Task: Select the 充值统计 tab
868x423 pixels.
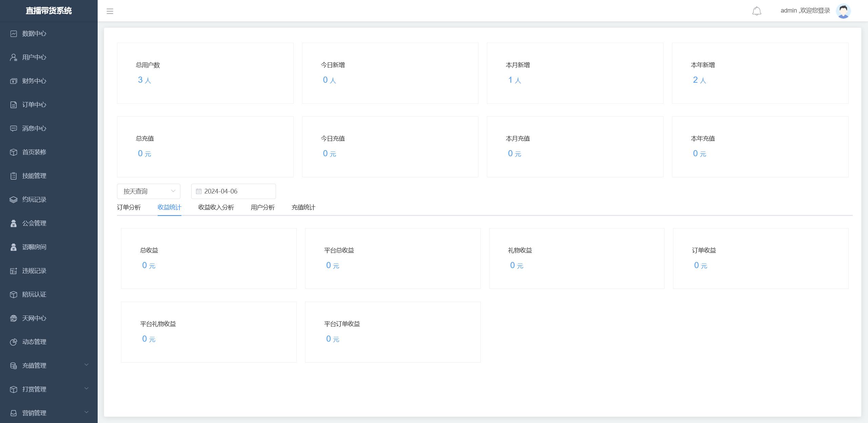Action: pos(303,207)
